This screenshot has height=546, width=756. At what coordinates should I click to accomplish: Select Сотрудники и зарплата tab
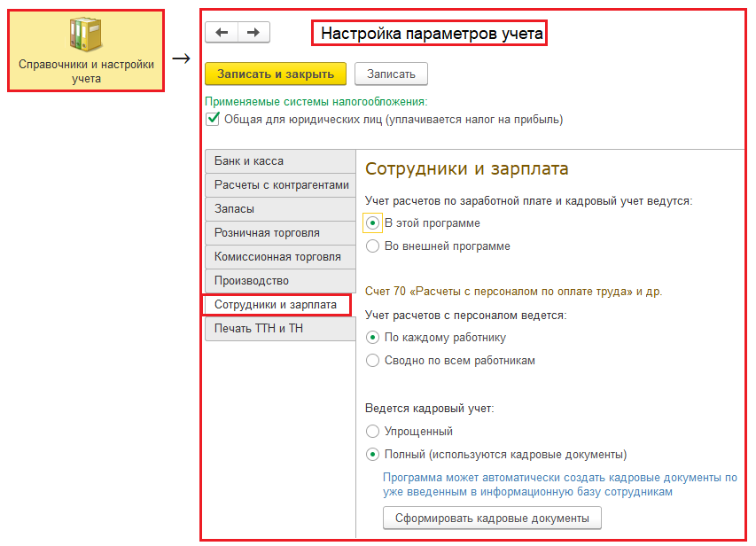click(x=277, y=305)
